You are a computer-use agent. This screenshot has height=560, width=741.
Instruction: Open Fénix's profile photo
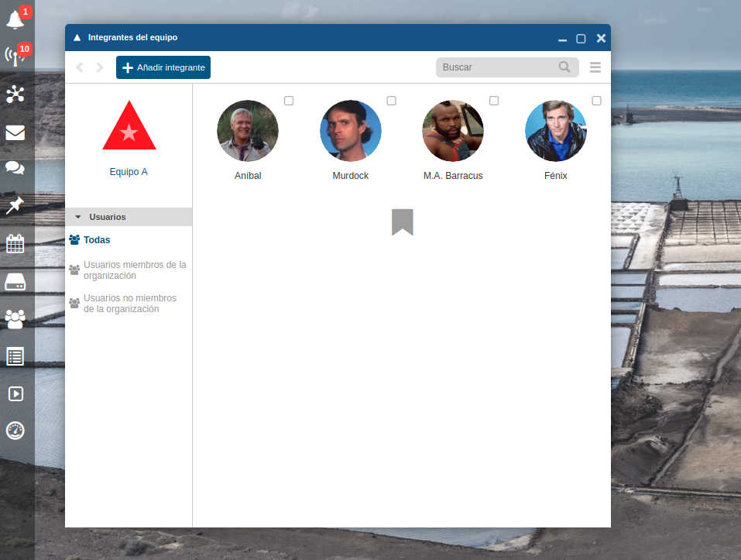click(x=555, y=130)
